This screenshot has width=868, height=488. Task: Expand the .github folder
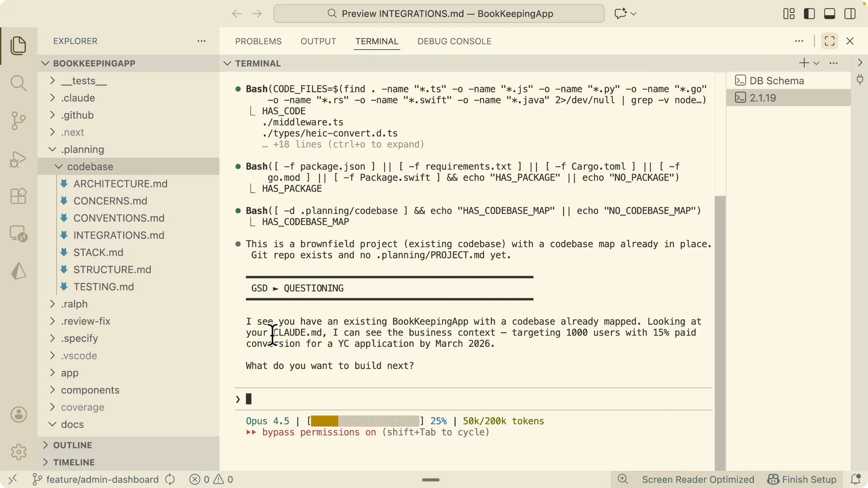[128, 115]
